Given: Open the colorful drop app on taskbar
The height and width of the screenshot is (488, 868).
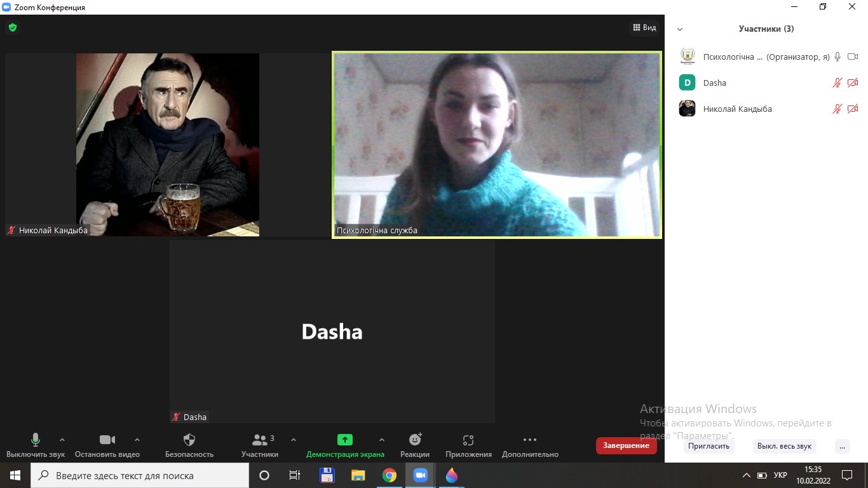Looking at the screenshot, I should point(452,475).
